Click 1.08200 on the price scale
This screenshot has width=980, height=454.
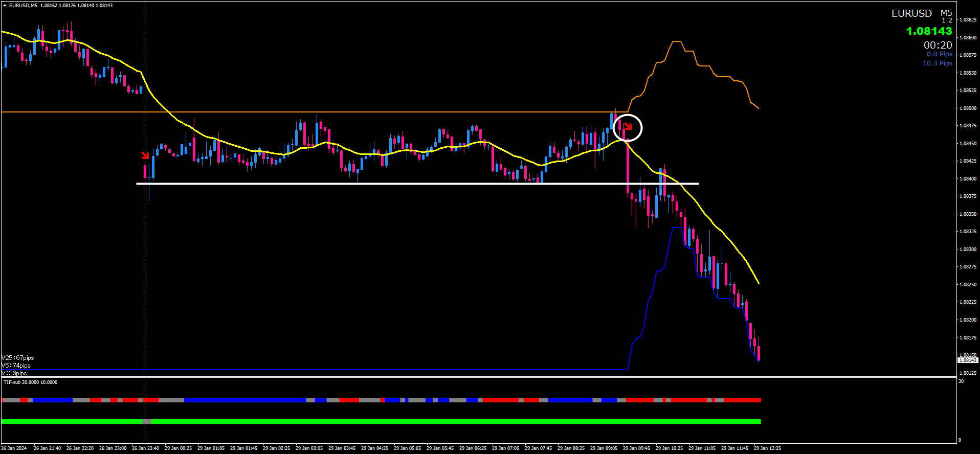[x=968, y=320]
